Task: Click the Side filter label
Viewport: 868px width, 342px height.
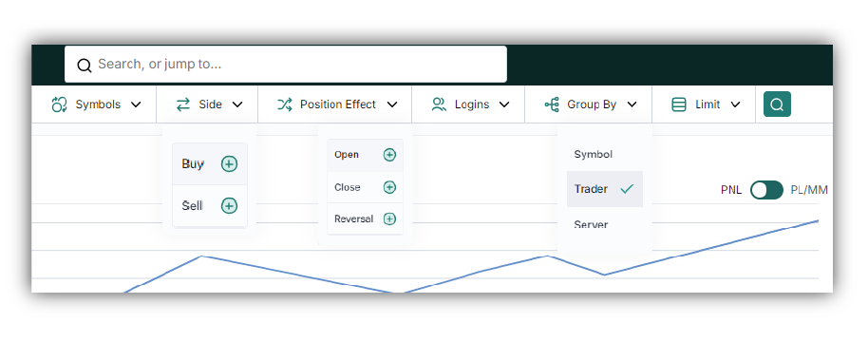Action: pos(211,104)
